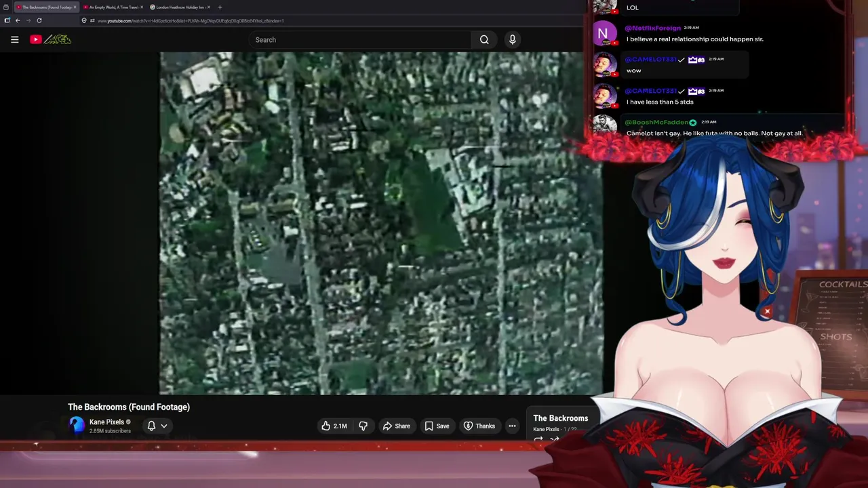Click the Share button
This screenshot has height=488, width=868.
pyautogui.click(x=397, y=426)
